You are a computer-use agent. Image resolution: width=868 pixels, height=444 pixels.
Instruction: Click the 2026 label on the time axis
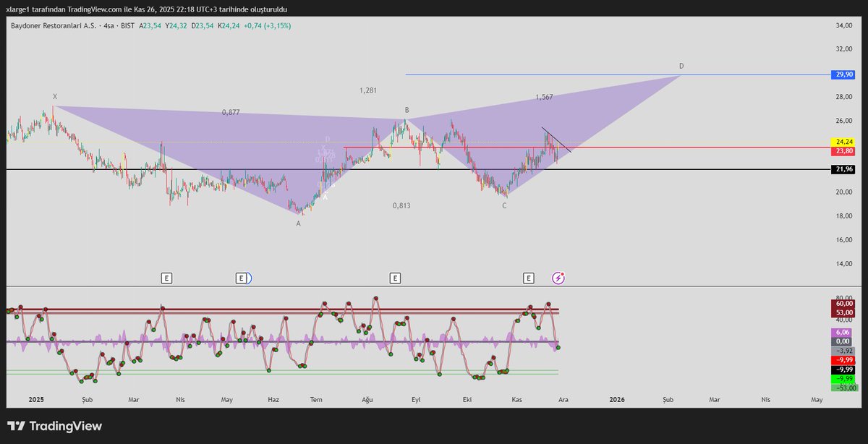617,399
